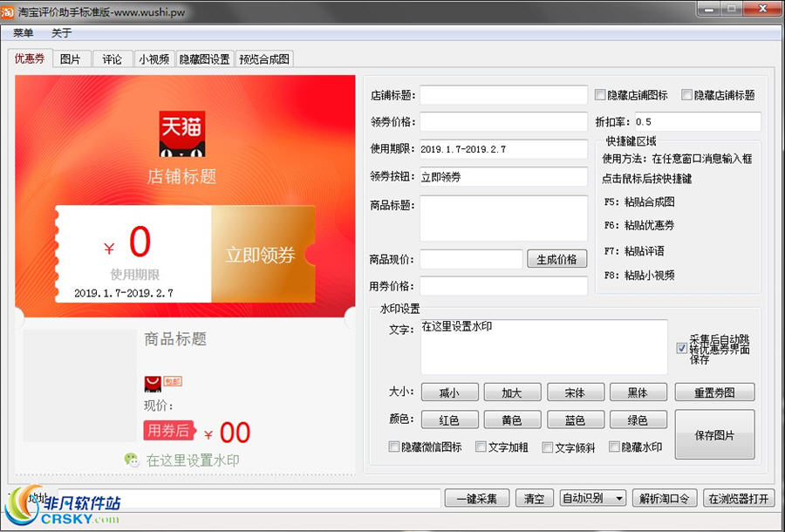
Task: Click the 折扣率 field showing 0.5
Action: pyautogui.click(x=698, y=121)
